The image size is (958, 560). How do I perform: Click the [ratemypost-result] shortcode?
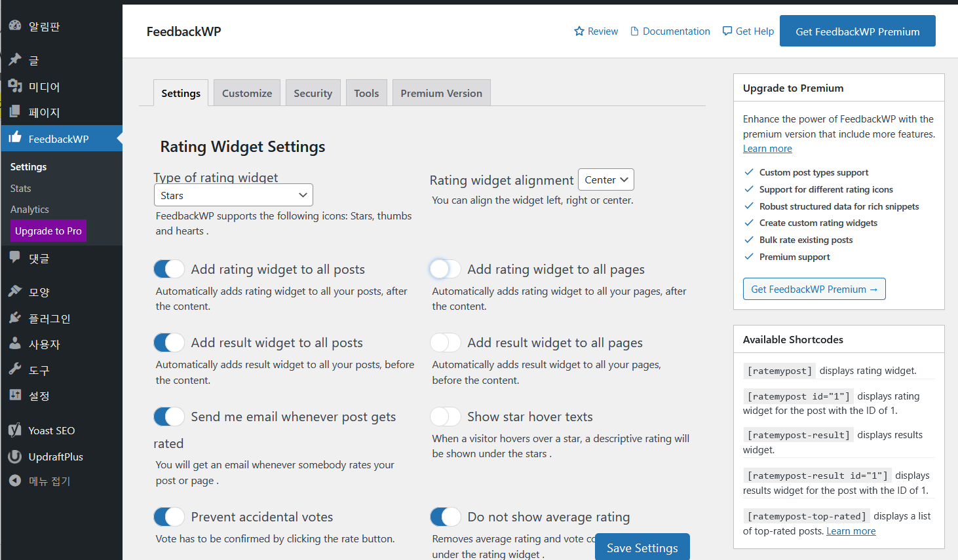click(799, 435)
